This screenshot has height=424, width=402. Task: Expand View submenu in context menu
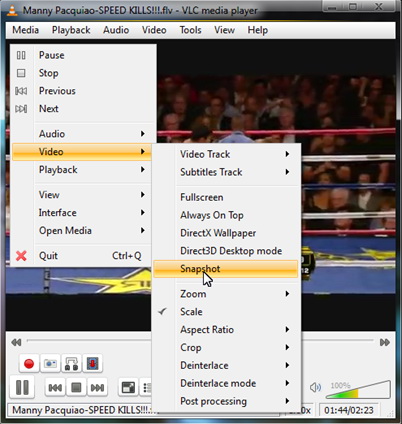coord(82,195)
